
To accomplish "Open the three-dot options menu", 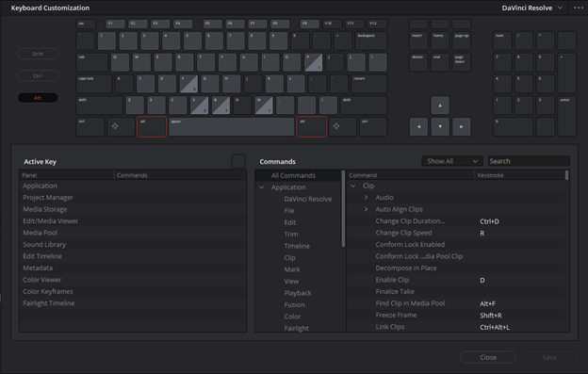I will click(x=579, y=8).
